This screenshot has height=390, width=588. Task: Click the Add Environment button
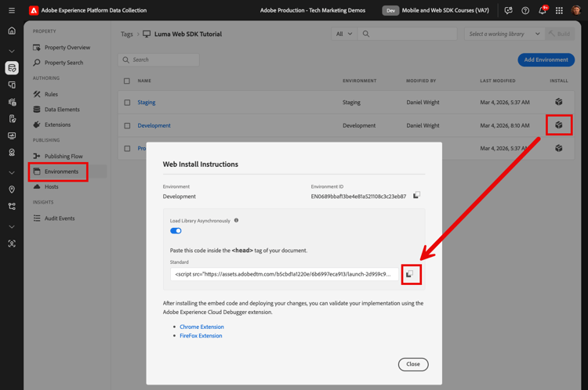click(x=546, y=60)
